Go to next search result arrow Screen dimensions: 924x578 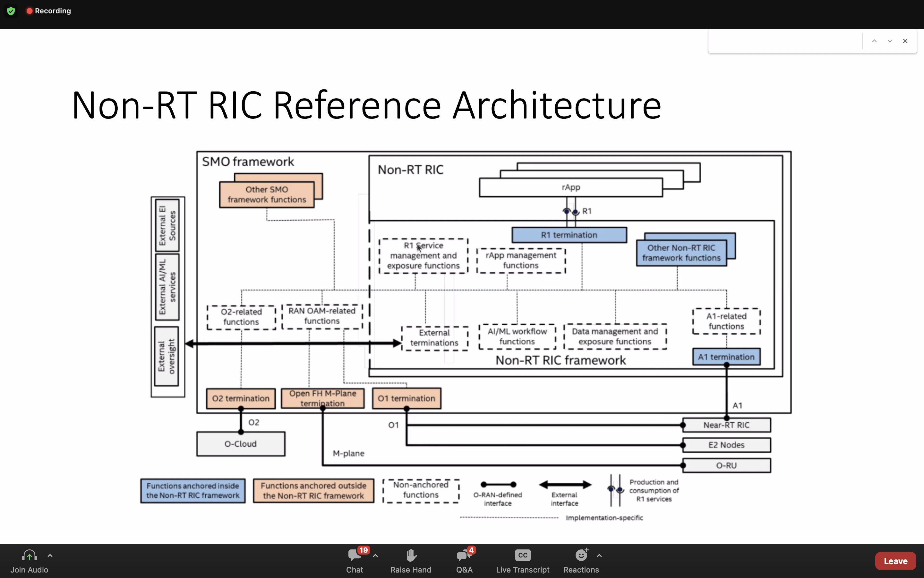tap(890, 41)
